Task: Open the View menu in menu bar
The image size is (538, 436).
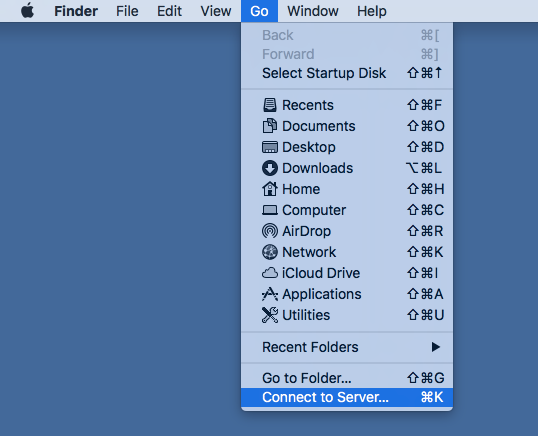Action: point(216,11)
